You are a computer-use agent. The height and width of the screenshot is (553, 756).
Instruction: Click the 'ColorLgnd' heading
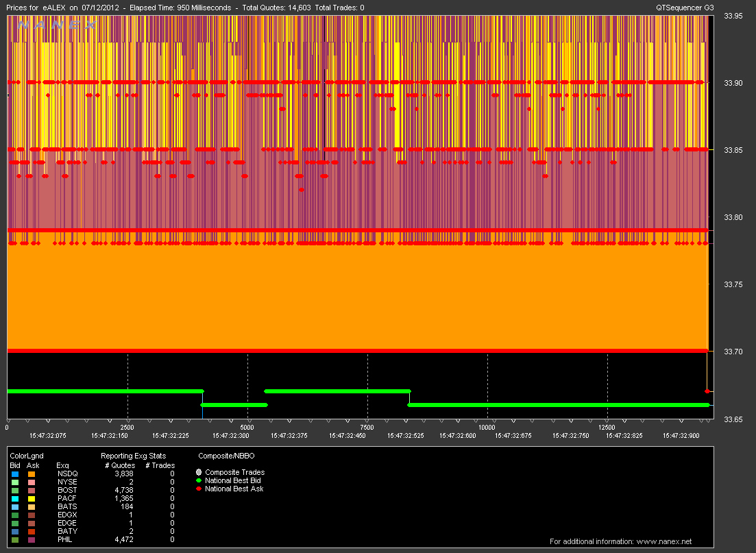27,456
